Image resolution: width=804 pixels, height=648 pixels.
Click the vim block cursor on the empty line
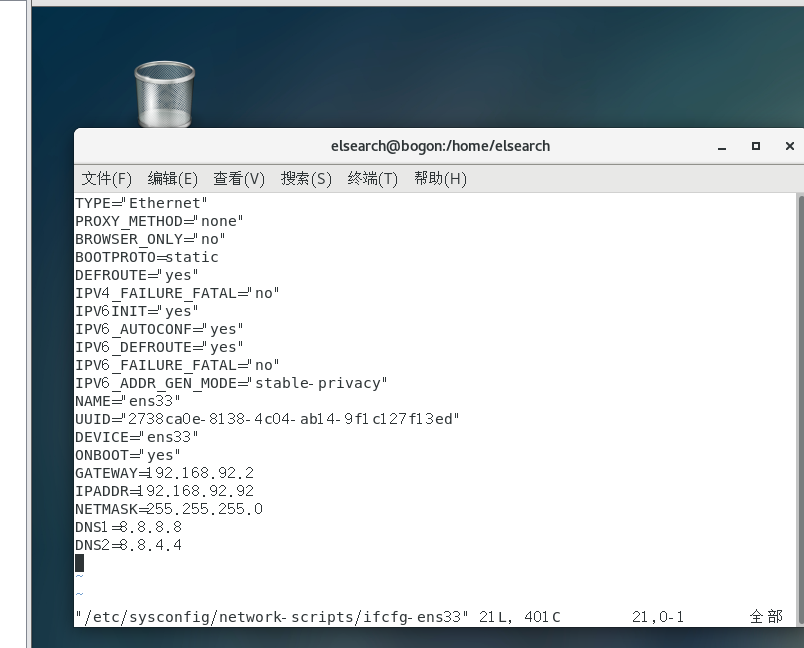coord(79,563)
